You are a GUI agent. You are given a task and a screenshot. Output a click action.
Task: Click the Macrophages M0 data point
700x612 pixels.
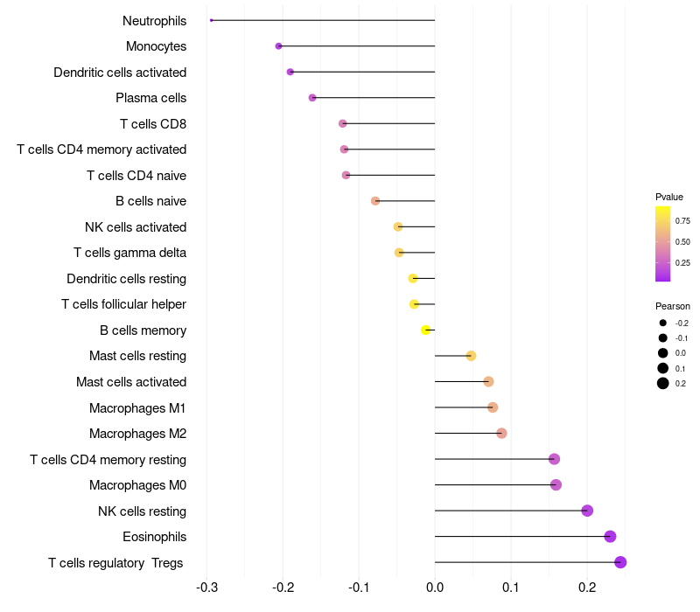tap(556, 484)
